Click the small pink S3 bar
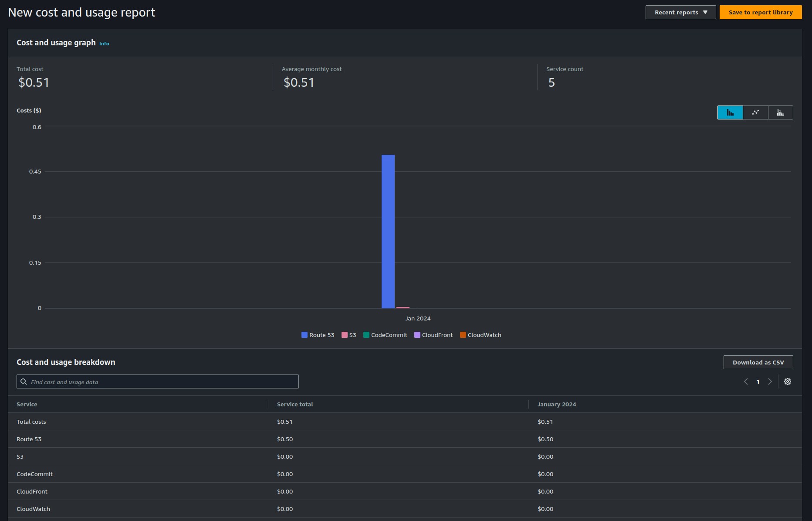The width and height of the screenshot is (812, 521). pyautogui.click(x=403, y=307)
